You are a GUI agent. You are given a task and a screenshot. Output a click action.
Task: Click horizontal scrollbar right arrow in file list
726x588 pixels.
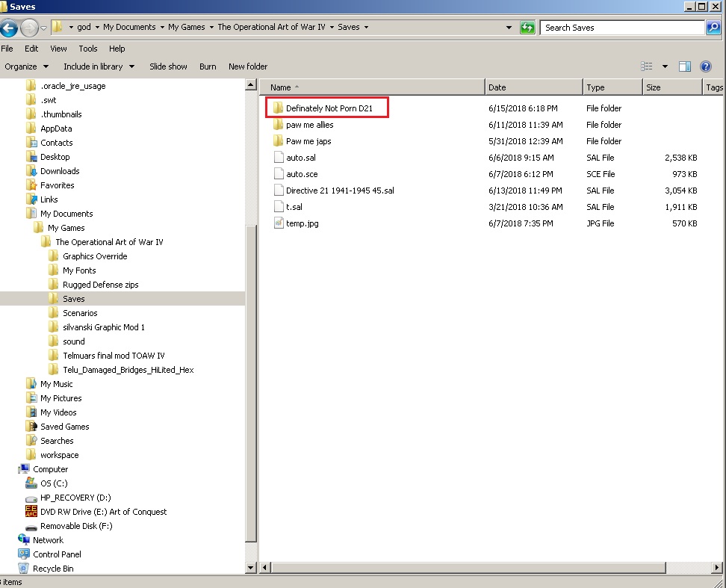(x=717, y=567)
